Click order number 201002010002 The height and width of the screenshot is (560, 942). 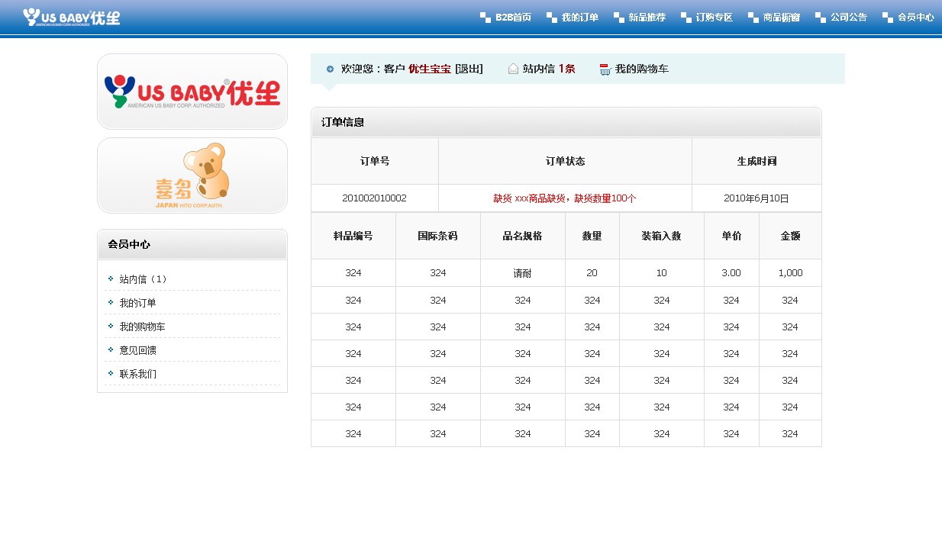click(x=374, y=198)
